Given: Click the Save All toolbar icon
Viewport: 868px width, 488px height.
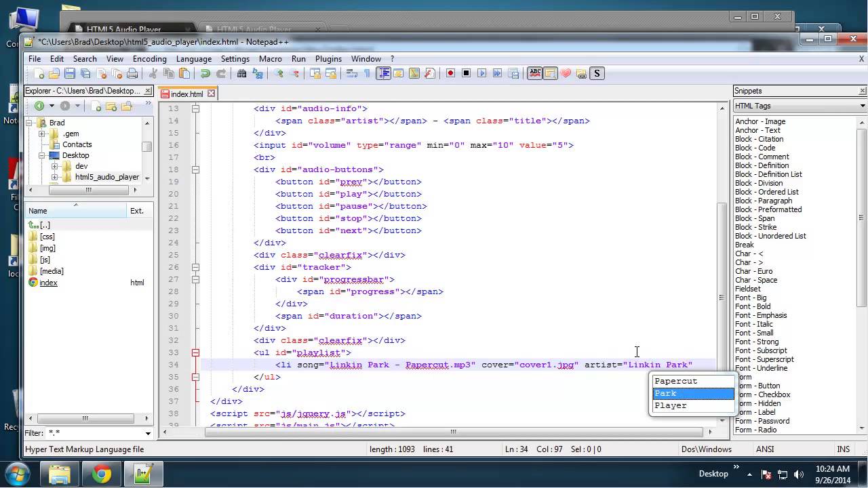Looking at the screenshot, I should 85,73.
